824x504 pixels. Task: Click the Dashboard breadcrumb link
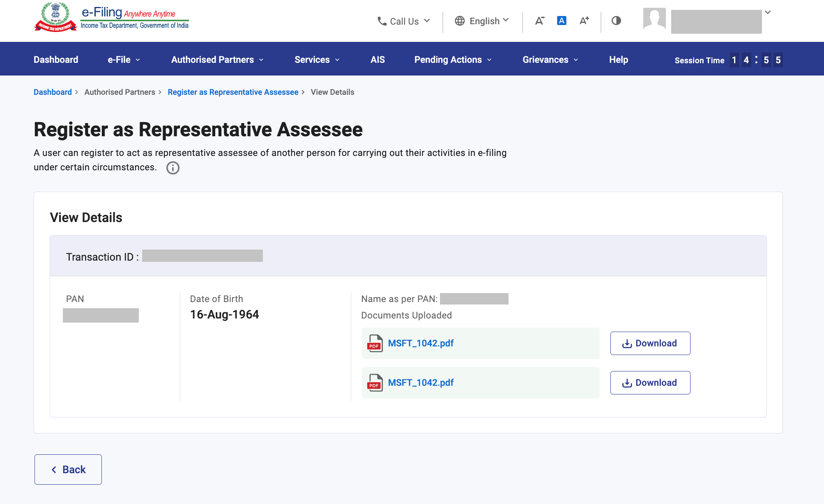(53, 92)
